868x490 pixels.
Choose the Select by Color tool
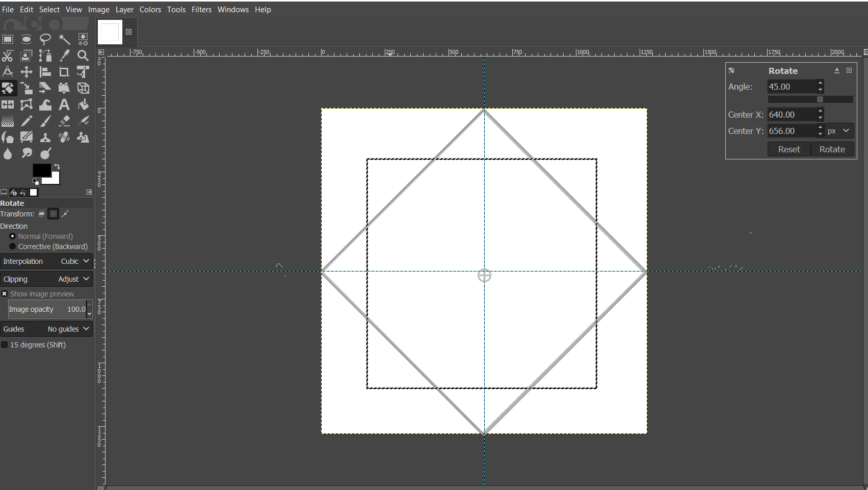(x=83, y=39)
